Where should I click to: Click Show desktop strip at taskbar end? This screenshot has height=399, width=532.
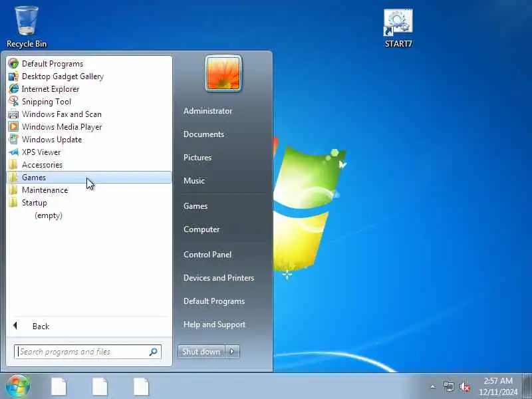(527, 386)
